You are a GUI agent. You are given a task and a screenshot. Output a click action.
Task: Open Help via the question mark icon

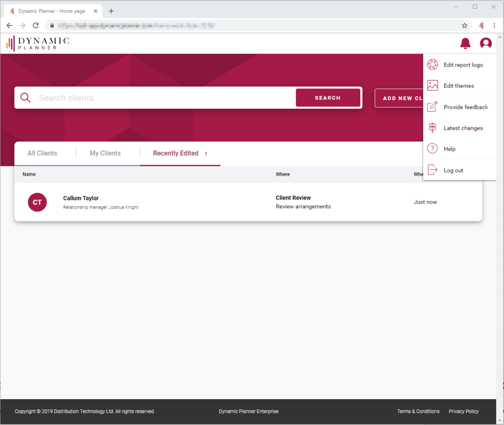433,149
